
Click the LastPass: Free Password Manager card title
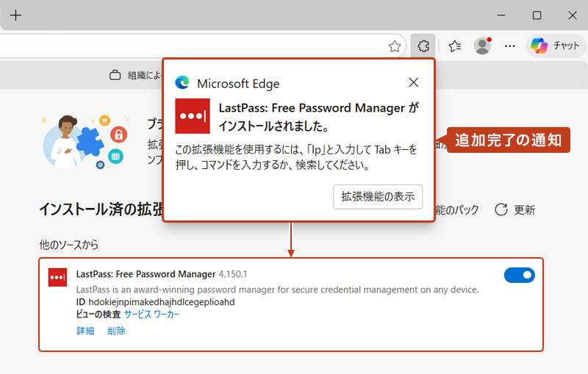click(146, 274)
